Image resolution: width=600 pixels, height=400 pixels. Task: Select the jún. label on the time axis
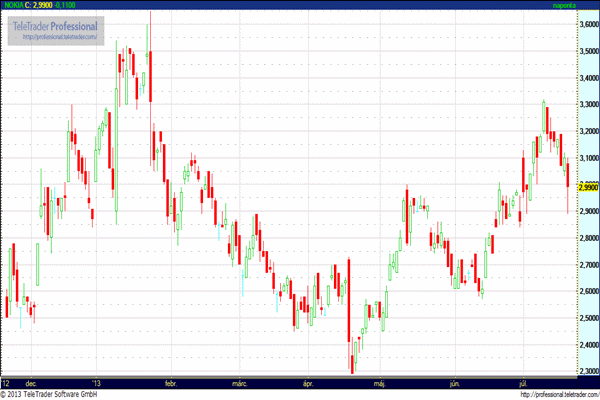point(454,383)
